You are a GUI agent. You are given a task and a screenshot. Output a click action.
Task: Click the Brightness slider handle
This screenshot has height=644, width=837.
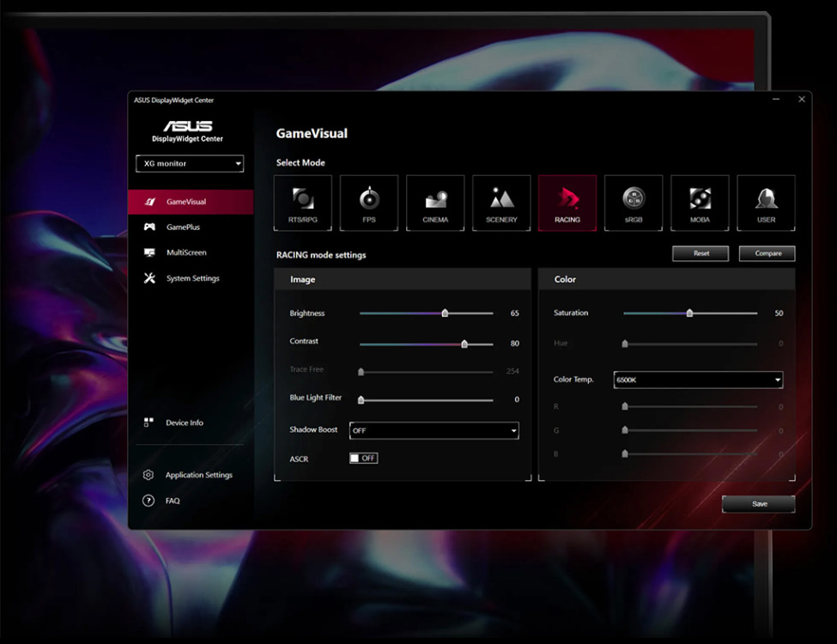(445, 313)
